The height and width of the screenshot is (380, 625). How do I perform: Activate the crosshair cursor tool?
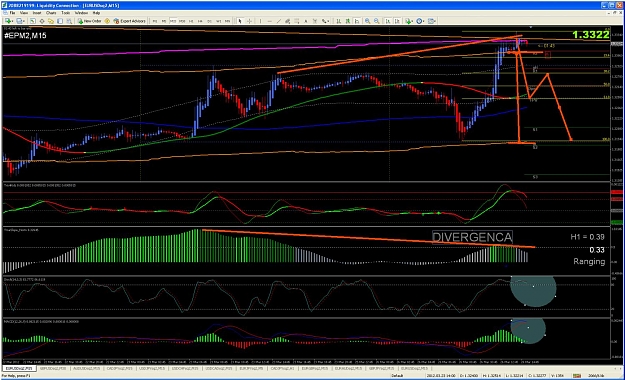click(x=250, y=21)
